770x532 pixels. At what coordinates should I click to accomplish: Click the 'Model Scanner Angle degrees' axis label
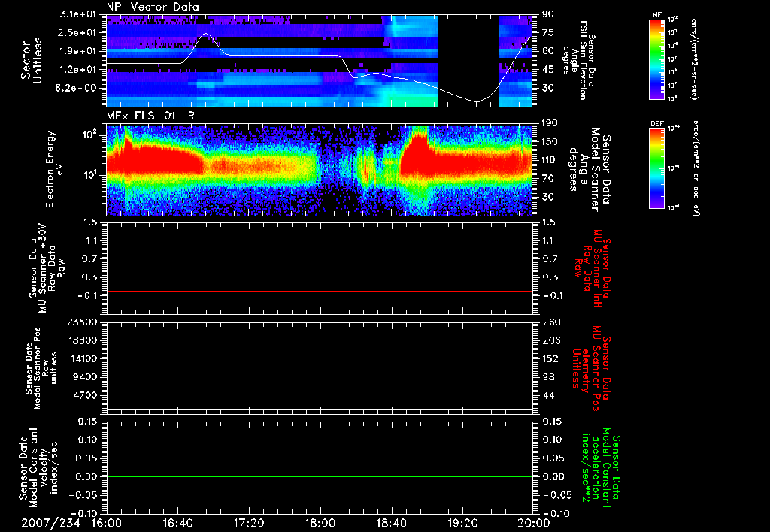click(x=590, y=170)
